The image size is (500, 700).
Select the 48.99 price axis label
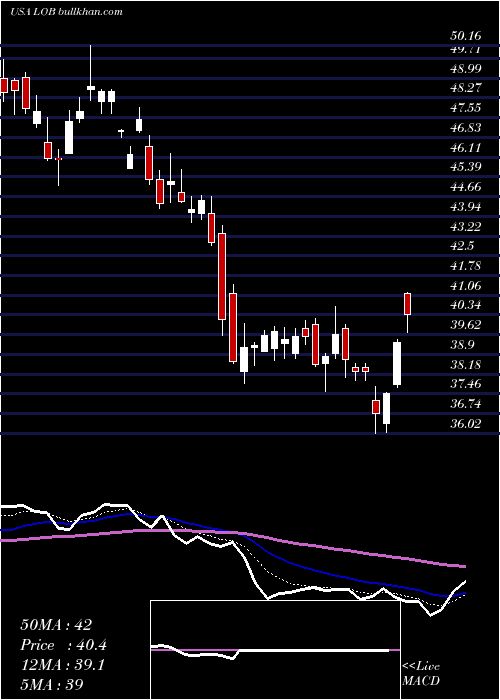(466, 68)
